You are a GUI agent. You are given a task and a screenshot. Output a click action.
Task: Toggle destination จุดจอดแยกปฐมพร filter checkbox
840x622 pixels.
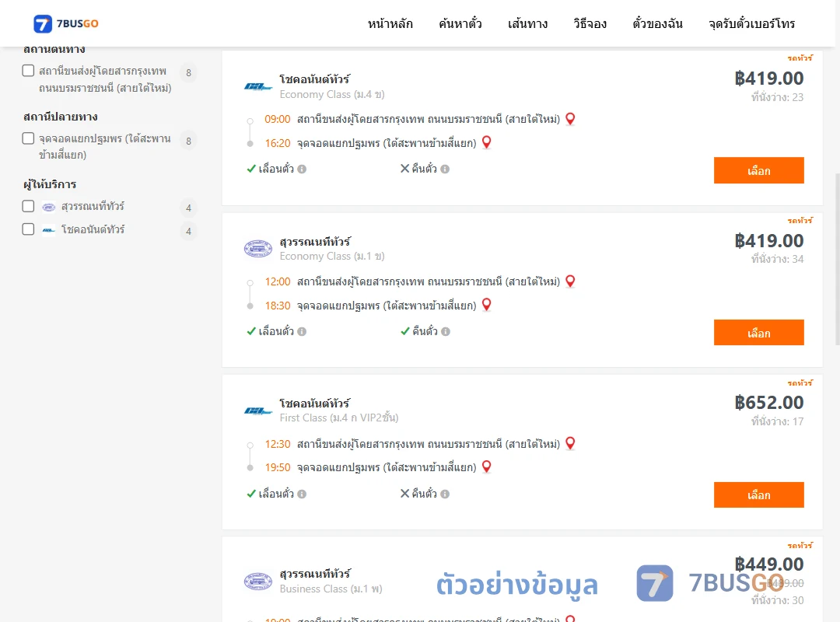click(29, 138)
